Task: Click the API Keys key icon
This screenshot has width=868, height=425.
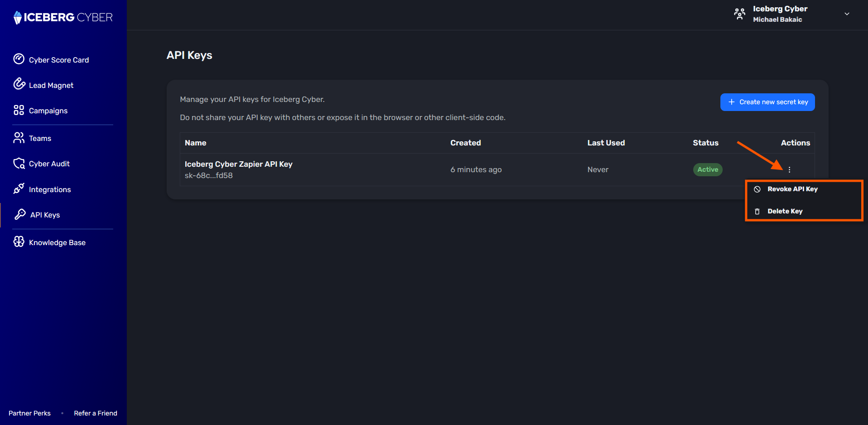Action: (x=20, y=214)
